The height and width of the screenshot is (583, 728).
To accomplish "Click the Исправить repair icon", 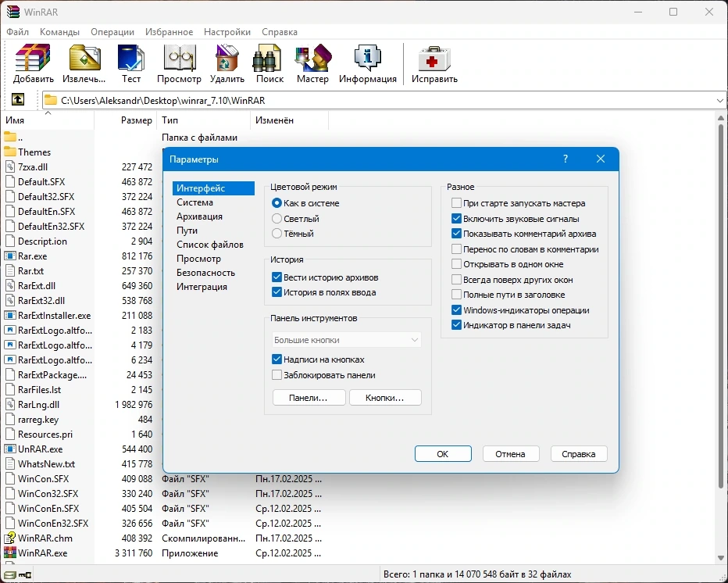I will (434, 58).
